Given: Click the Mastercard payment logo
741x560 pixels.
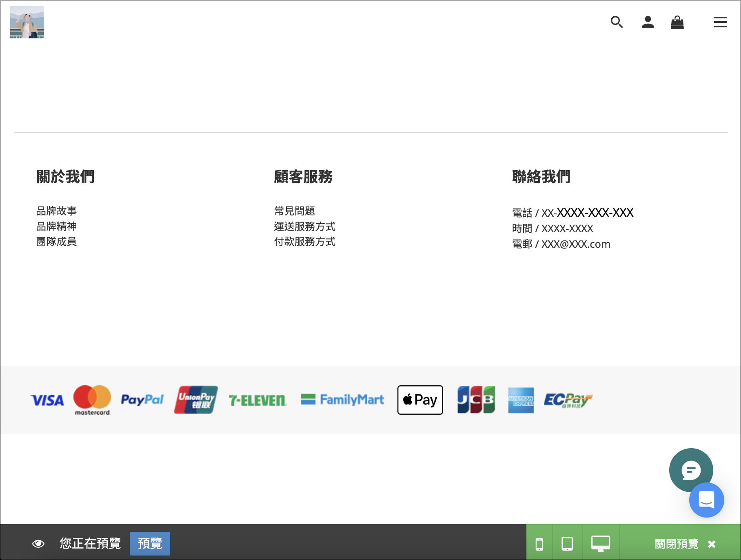Looking at the screenshot, I should coord(92,400).
